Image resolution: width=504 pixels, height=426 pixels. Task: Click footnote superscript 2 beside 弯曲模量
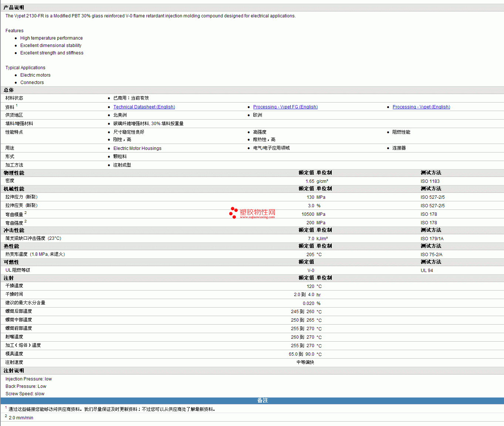point(26,213)
